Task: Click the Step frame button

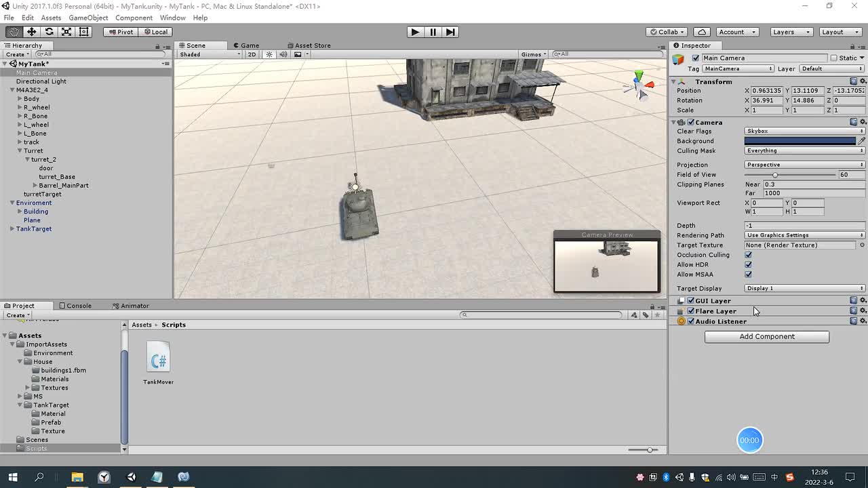Action: 450,32
